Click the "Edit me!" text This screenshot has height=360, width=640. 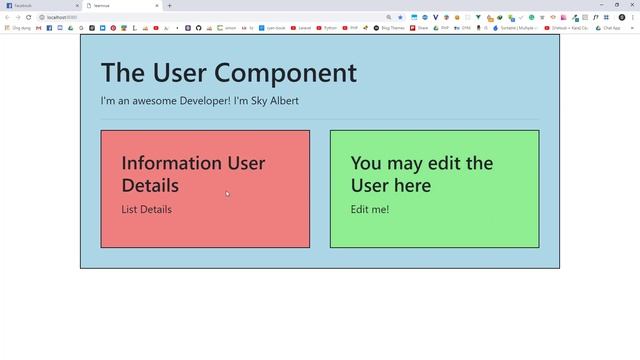(370, 209)
